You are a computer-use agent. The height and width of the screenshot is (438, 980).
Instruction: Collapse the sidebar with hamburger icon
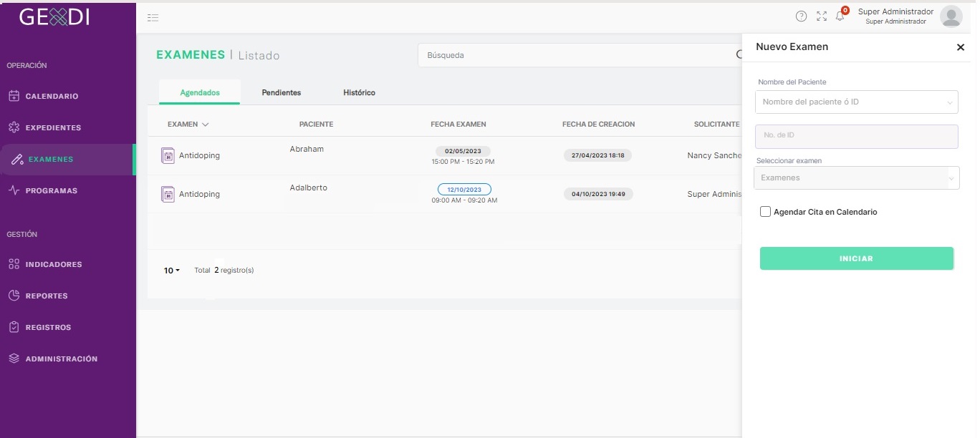[153, 17]
